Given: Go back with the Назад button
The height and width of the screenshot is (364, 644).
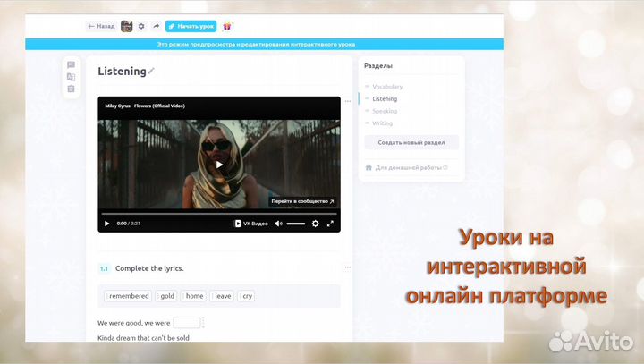Looking at the screenshot, I should tap(101, 26).
